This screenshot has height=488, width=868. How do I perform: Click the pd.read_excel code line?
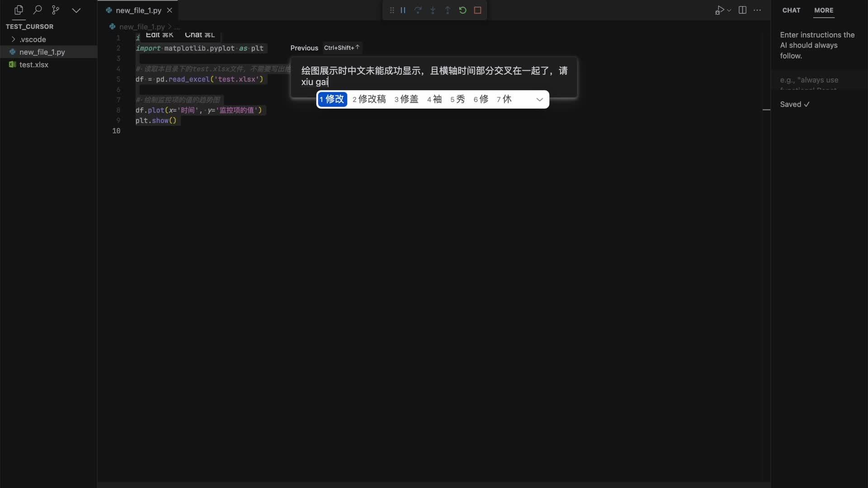pos(199,79)
